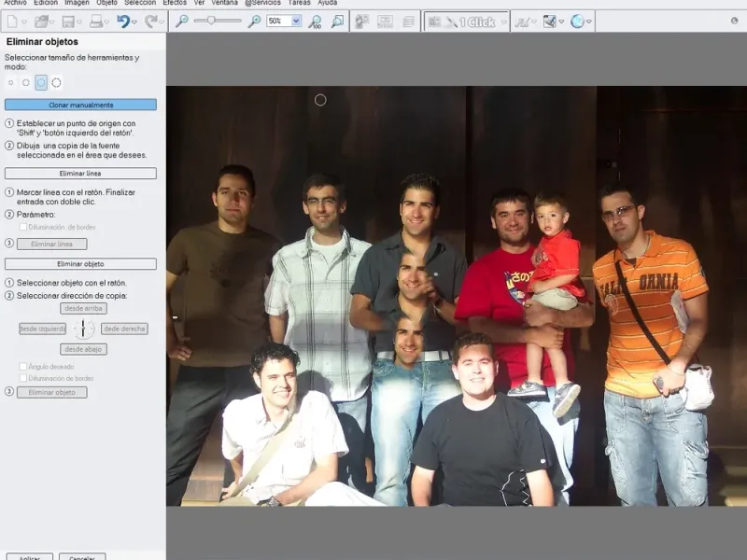Click the wide Eliminar objeto mode button
The image size is (747, 560).
pos(80,264)
